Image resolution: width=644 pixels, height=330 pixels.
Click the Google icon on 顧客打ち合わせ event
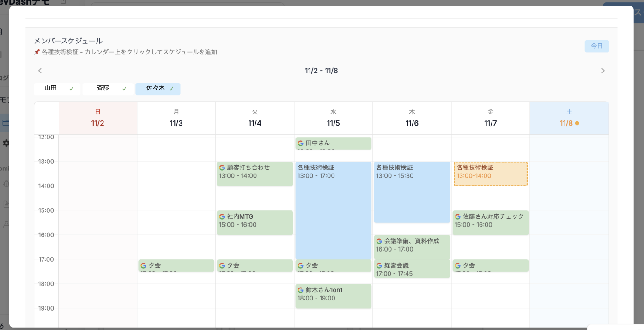point(222,168)
